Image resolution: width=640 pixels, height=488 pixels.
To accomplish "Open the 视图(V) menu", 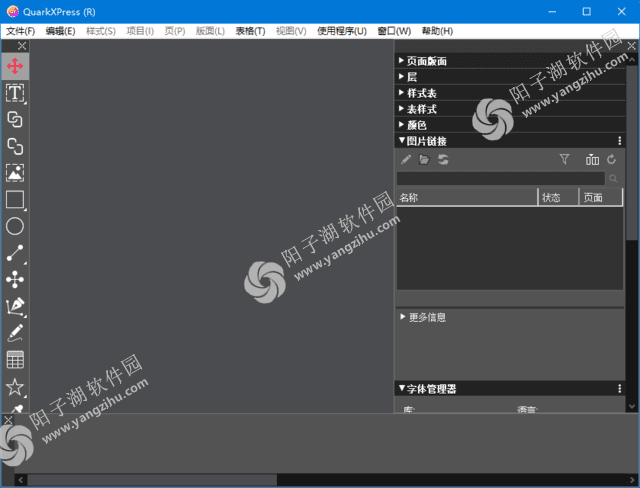I will point(291,31).
